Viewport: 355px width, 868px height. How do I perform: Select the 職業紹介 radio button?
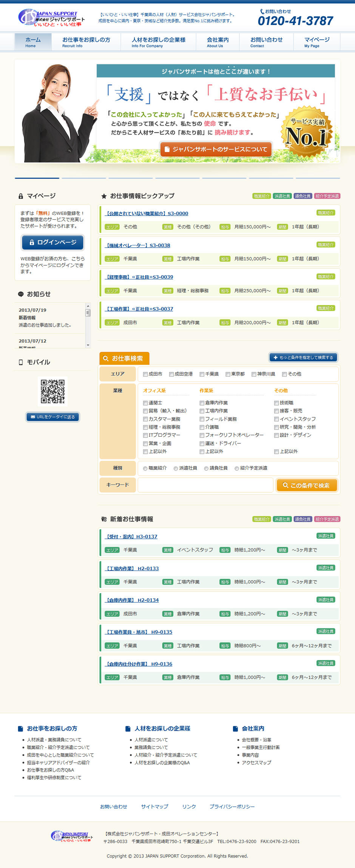click(x=145, y=468)
